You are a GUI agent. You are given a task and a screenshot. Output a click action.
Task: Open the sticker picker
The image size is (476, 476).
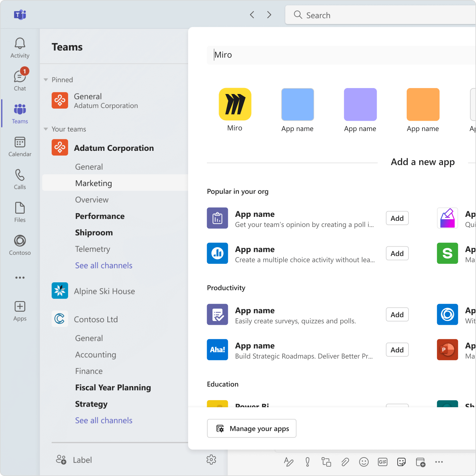pos(401,462)
